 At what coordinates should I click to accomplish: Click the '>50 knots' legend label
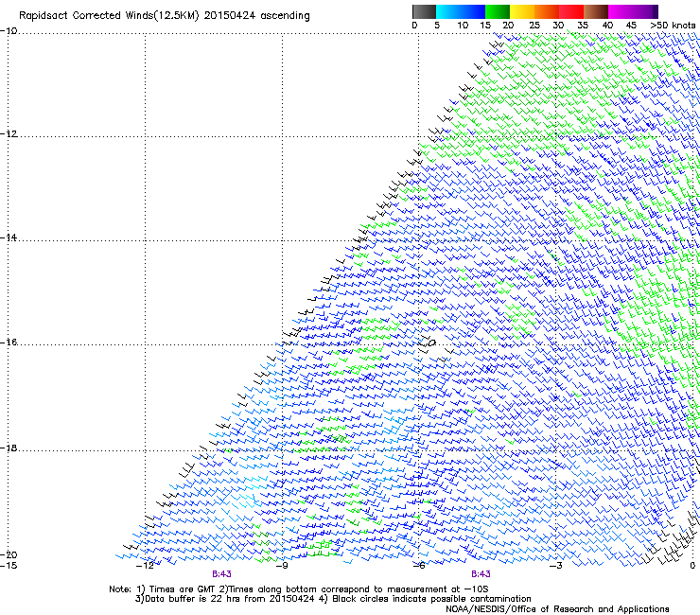(x=673, y=26)
